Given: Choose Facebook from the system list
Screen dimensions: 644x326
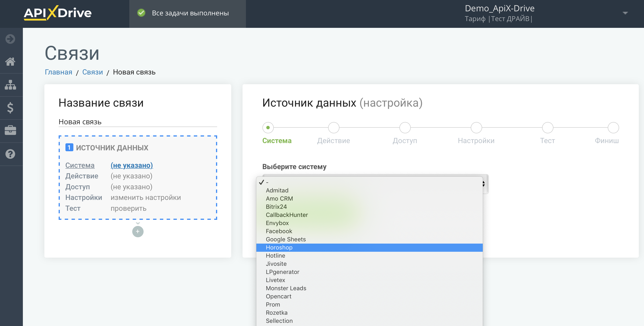Looking at the screenshot, I should pyautogui.click(x=369, y=231).
